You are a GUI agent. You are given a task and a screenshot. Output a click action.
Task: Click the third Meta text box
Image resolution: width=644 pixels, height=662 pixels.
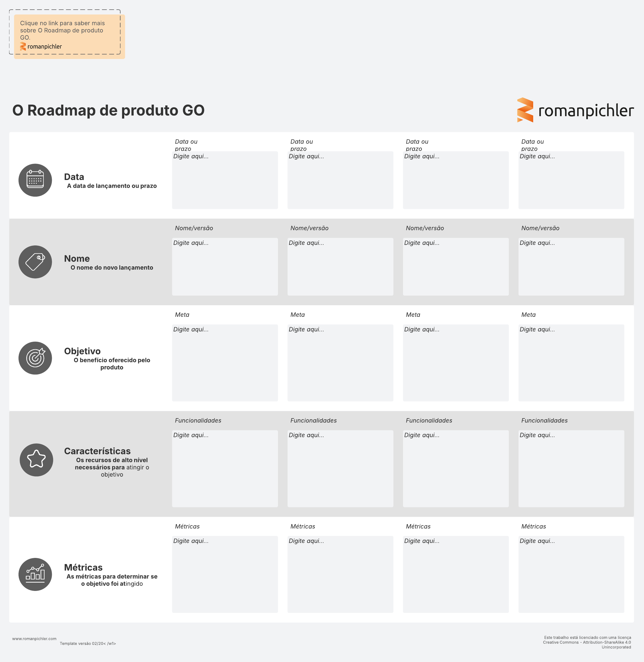(456, 362)
